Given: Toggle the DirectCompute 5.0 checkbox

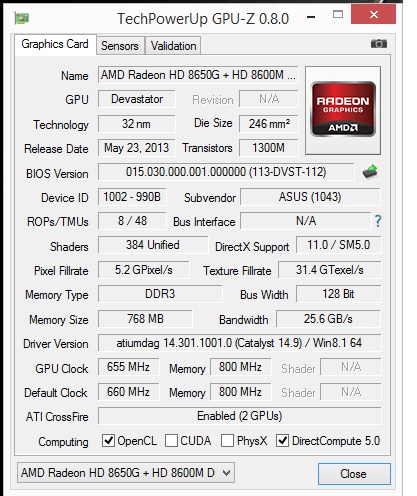Looking at the screenshot, I should pos(282,441).
